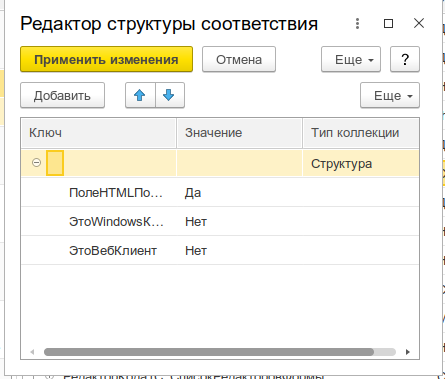
Task: Cancel with the Отмена button
Action: coord(239,59)
